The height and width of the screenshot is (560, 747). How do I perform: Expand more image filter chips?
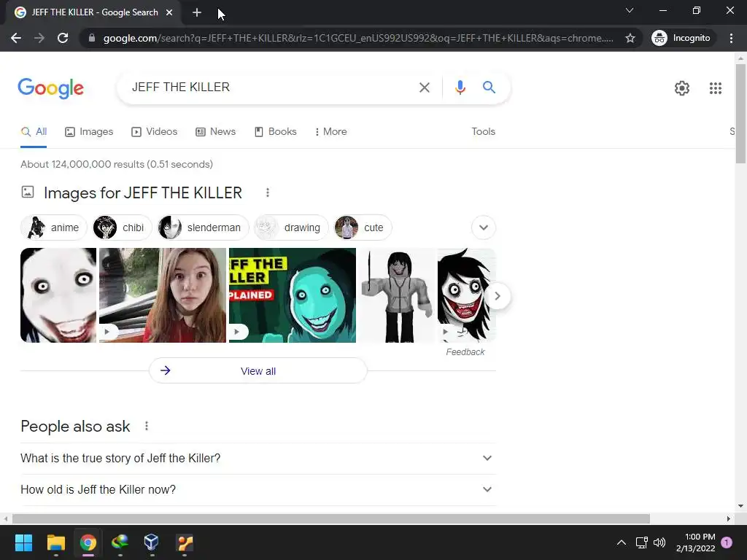tap(484, 227)
